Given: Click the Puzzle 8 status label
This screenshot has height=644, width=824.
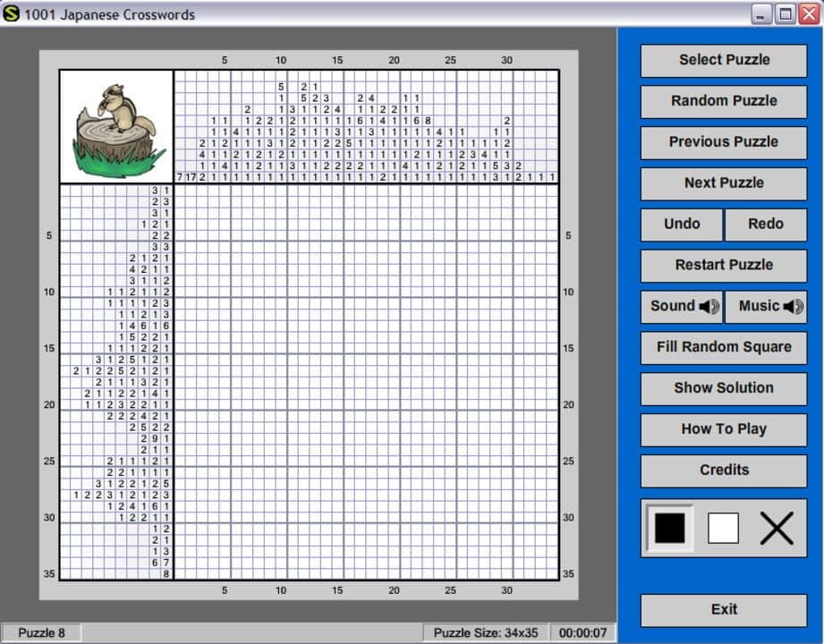Looking at the screenshot, I should (41, 632).
